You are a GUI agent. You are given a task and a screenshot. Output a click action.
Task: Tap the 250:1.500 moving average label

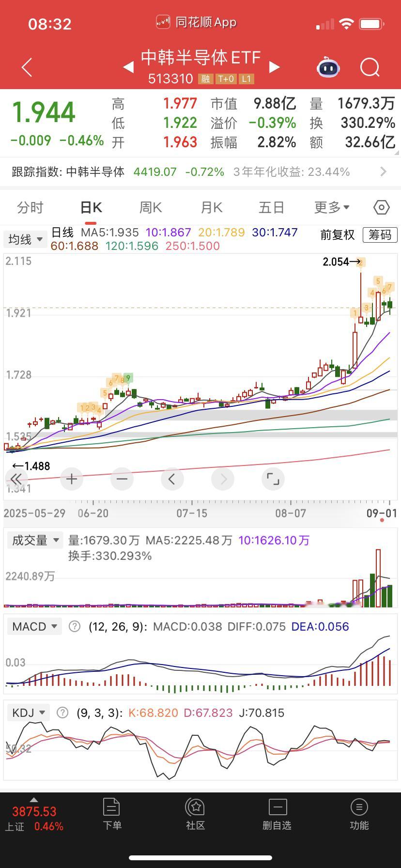[x=193, y=246]
